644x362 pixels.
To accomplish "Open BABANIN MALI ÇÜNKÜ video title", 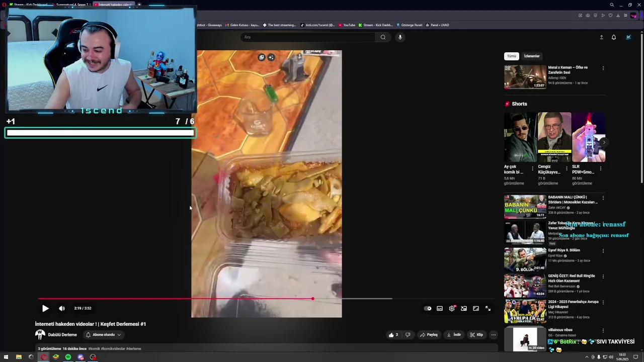I will (x=573, y=200).
